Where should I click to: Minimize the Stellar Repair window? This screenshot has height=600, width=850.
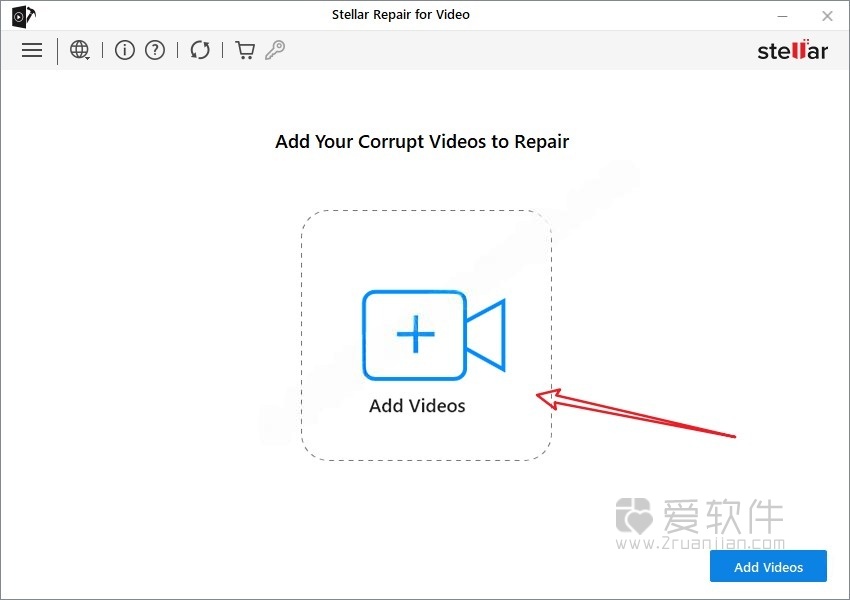click(x=782, y=16)
